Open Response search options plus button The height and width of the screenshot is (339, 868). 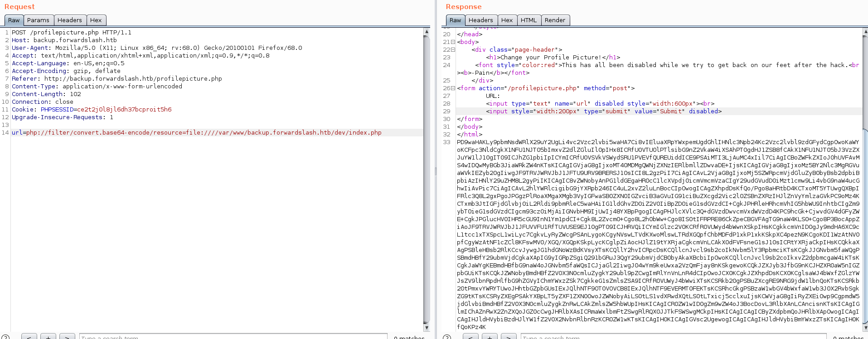coord(490,337)
